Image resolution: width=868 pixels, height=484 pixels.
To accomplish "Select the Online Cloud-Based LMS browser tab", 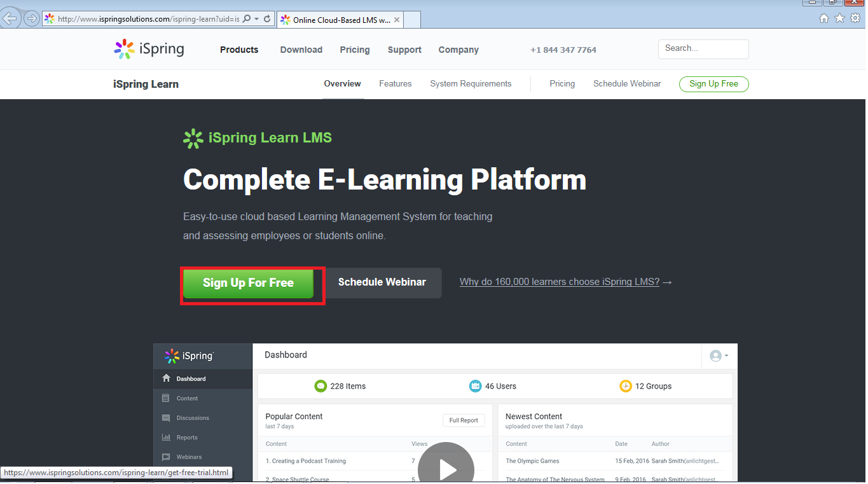I will [340, 20].
